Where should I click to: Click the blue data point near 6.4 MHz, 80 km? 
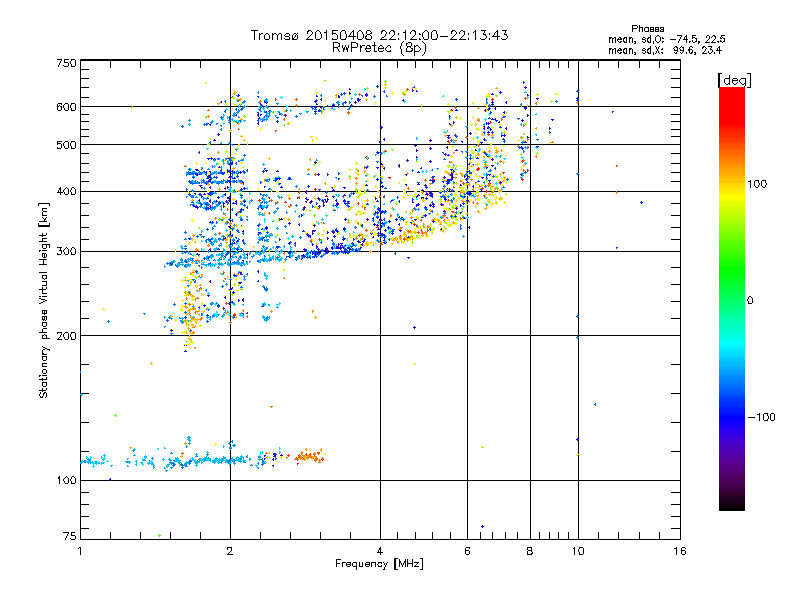[x=482, y=527]
